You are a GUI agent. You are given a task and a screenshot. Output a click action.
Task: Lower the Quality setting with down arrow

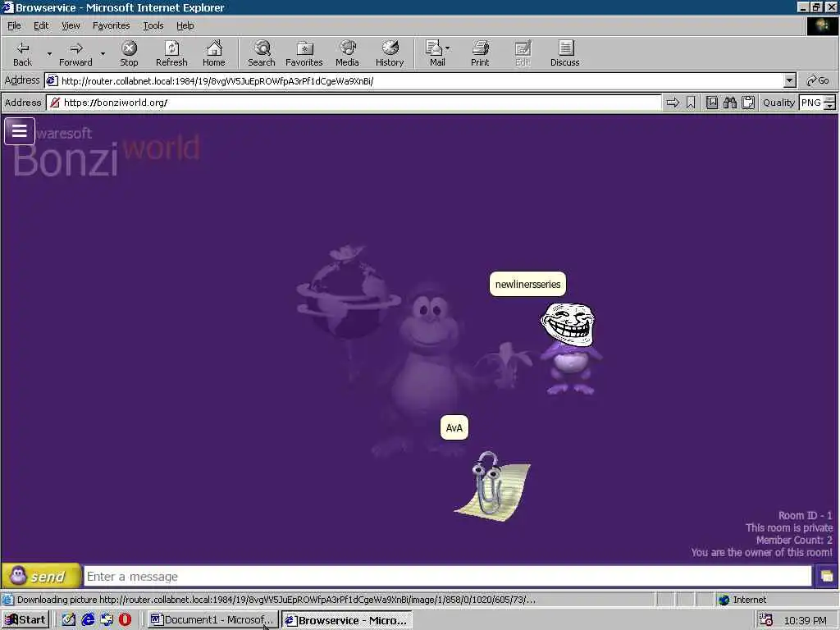pyautogui.click(x=830, y=106)
